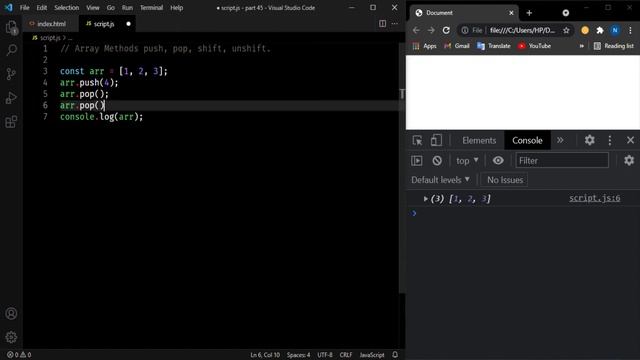Click the unsaved dot on the script.js tab
The height and width of the screenshot is (360, 640).
point(129,24)
